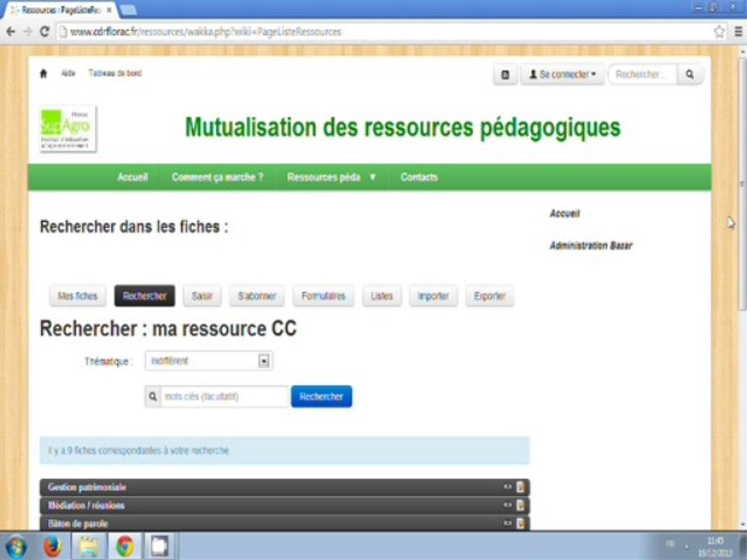Image resolution: width=747 pixels, height=560 pixels.
Task: Go home via the house icon
Action: 44,73
